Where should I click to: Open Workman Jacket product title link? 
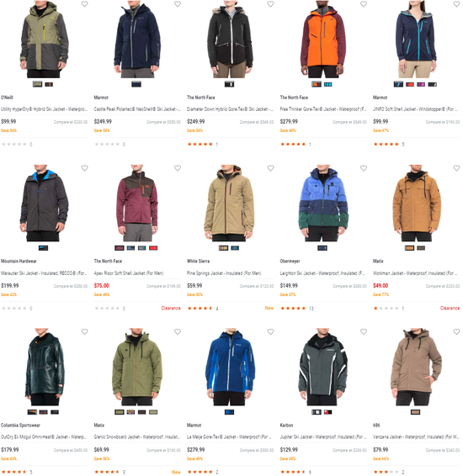(x=415, y=273)
